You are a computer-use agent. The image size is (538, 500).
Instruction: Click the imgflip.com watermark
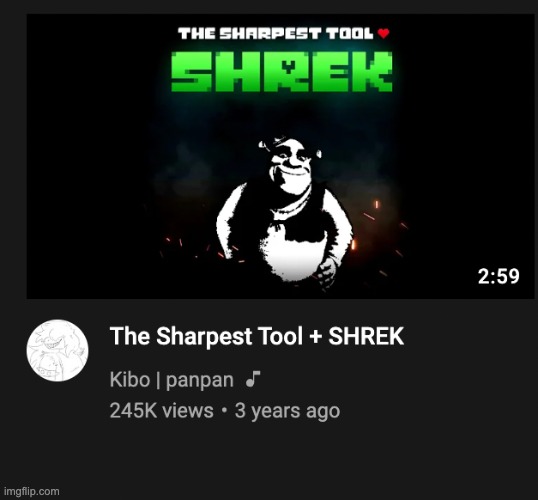[32, 491]
